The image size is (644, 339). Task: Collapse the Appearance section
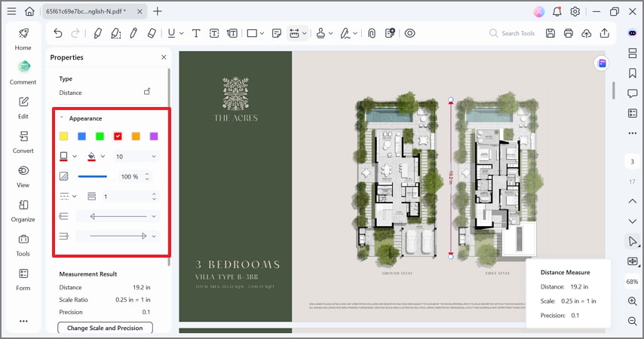(x=62, y=118)
